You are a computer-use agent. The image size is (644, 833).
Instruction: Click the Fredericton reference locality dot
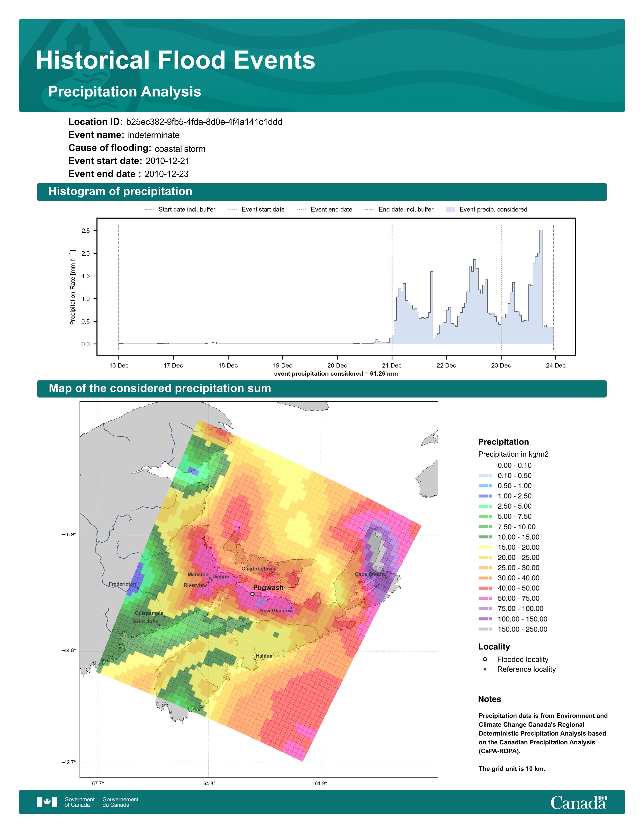click(x=138, y=588)
